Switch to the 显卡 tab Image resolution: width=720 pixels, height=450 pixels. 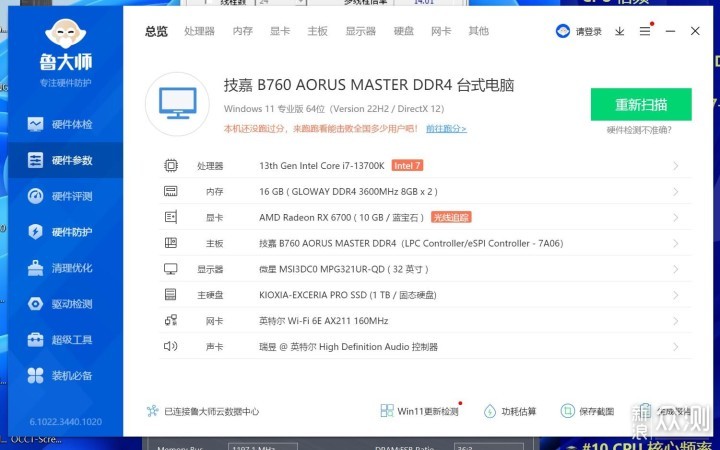tap(280, 31)
